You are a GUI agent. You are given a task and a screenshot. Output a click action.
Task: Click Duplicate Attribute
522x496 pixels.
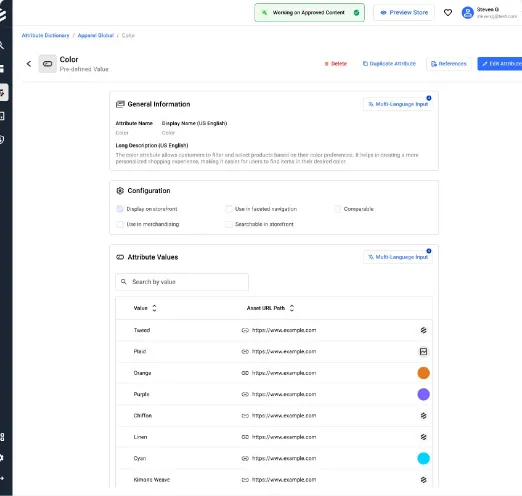(x=389, y=64)
